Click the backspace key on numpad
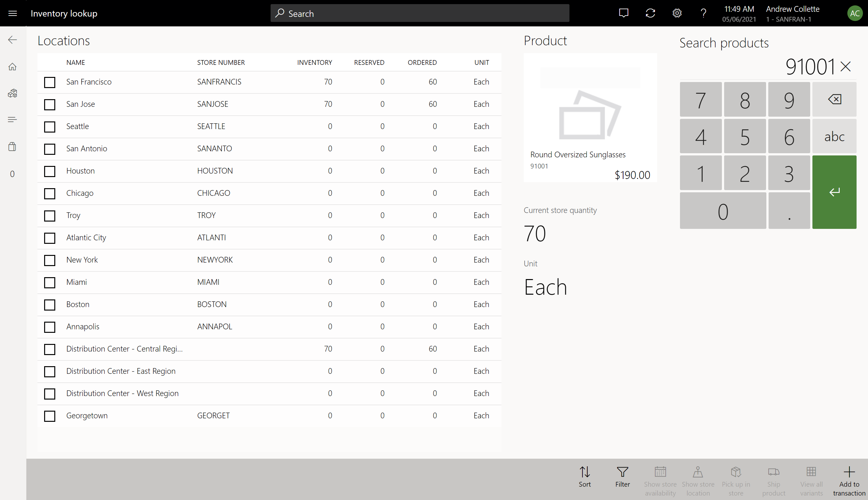This screenshot has height=500, width=868. click(834, 99)
